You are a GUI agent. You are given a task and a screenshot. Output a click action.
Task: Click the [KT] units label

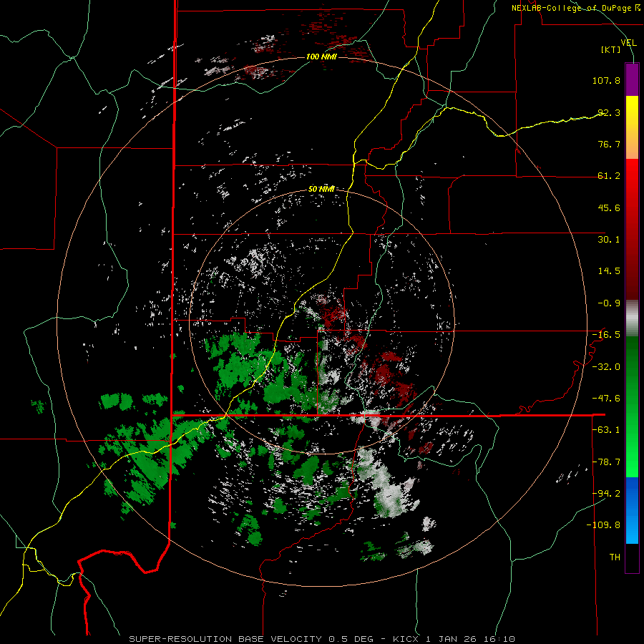pyautogui.click(x=611, y=49)
